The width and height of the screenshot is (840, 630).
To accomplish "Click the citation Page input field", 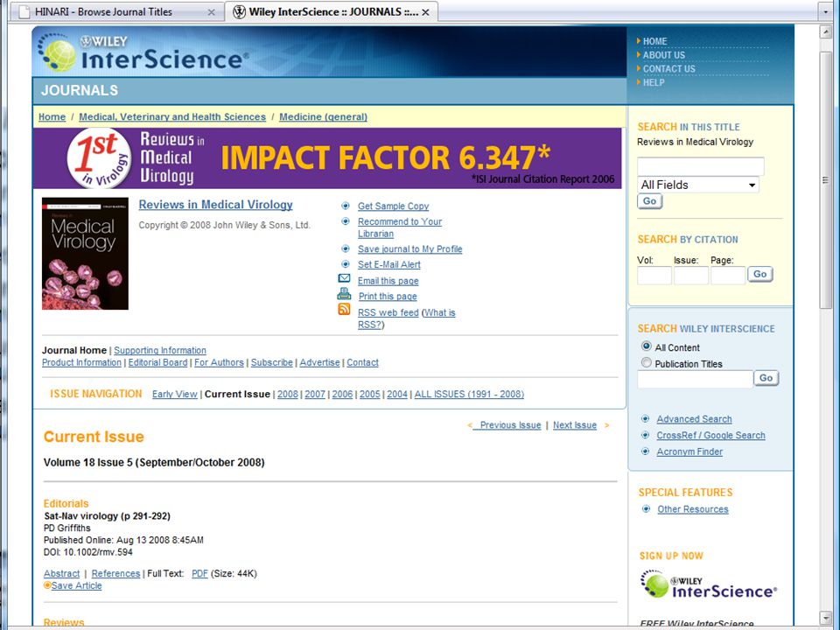I will pos(728,276).
